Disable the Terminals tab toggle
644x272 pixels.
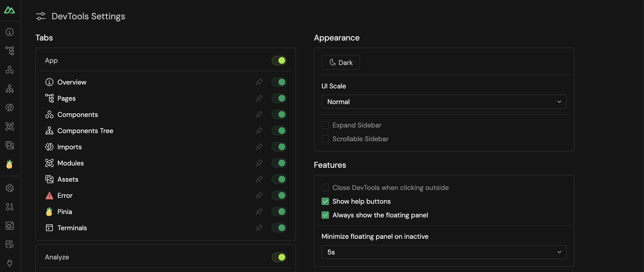(279, 228)
